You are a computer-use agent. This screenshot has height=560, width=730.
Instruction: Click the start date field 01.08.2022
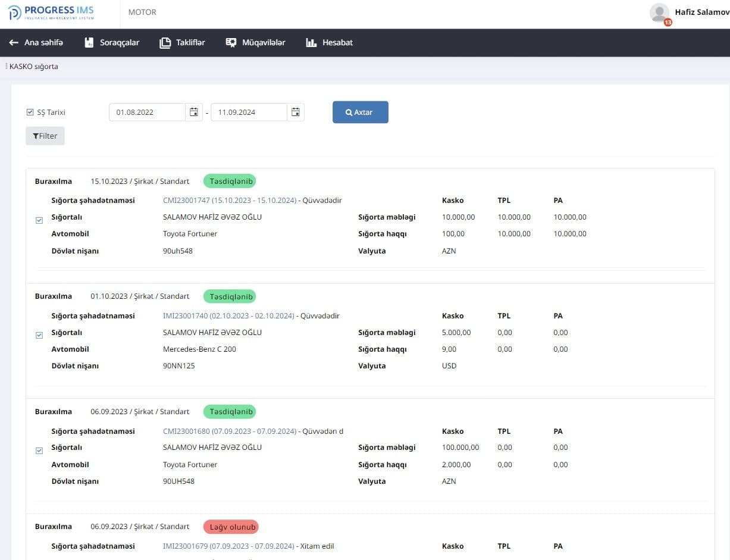(x=148, y=112)
